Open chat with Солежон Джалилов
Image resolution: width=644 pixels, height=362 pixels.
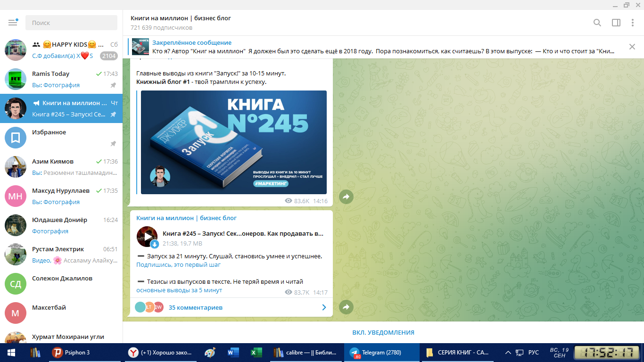point(61,284)
